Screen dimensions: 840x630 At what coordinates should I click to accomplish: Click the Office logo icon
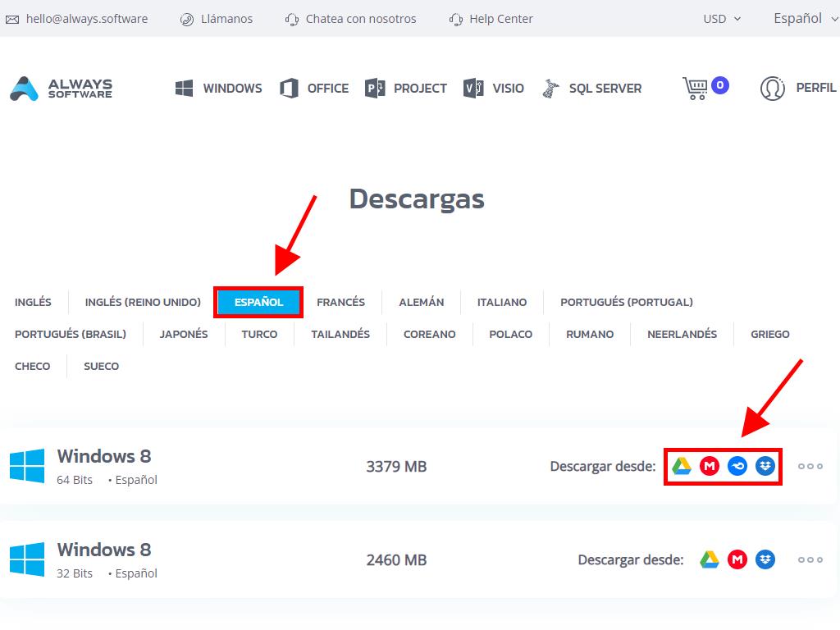coord(290,89)
